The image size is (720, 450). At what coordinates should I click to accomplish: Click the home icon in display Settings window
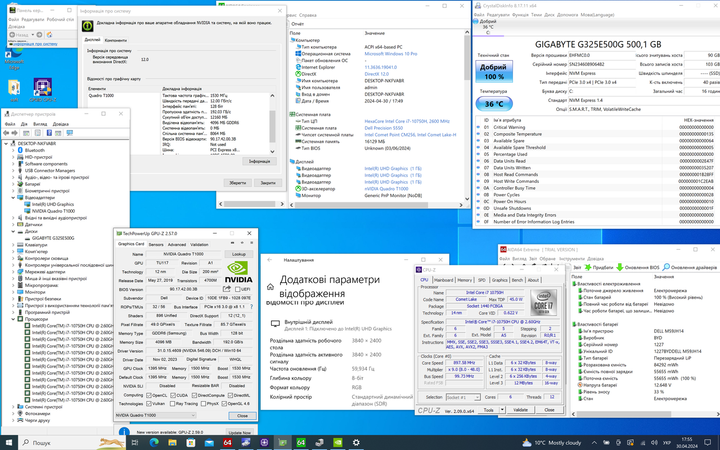270,287
